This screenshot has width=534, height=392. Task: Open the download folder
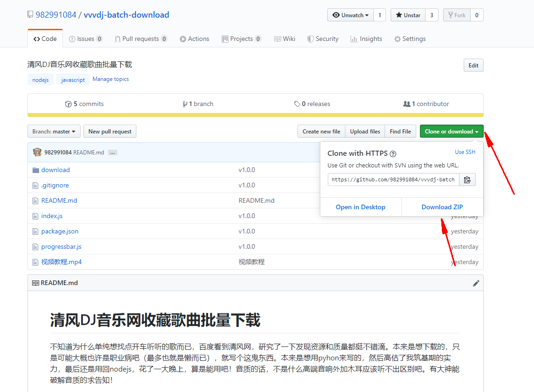(55, 170)
